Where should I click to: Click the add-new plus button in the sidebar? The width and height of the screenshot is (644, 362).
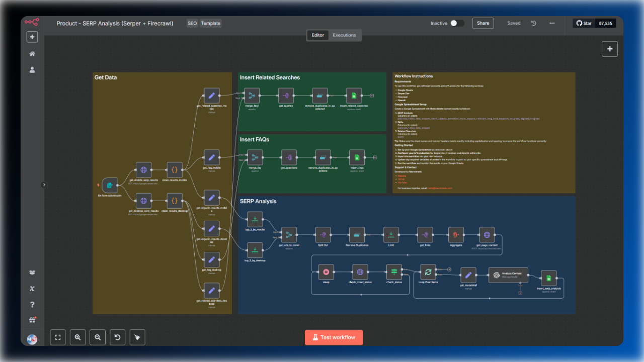click(x=32, y=37)
